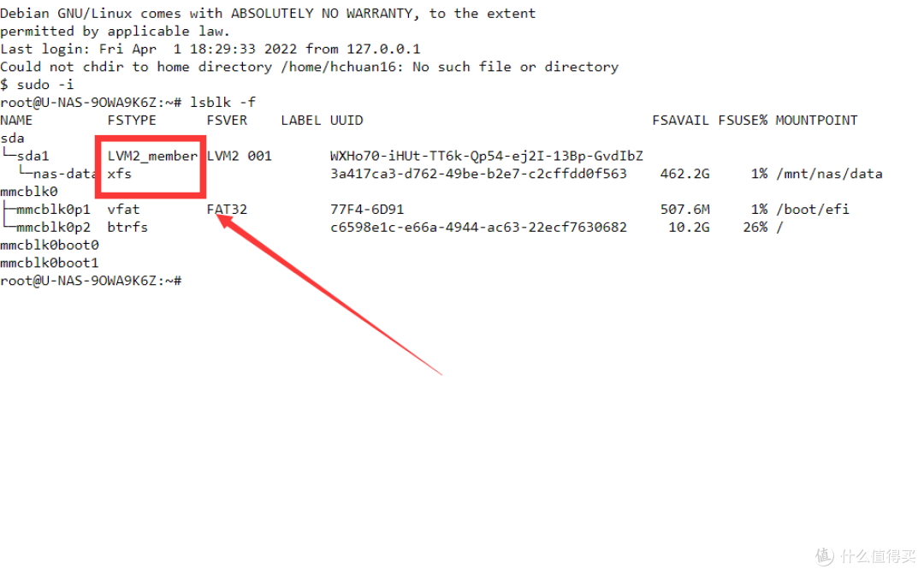Select the mmcblk0 device entry

click(29, 192)
